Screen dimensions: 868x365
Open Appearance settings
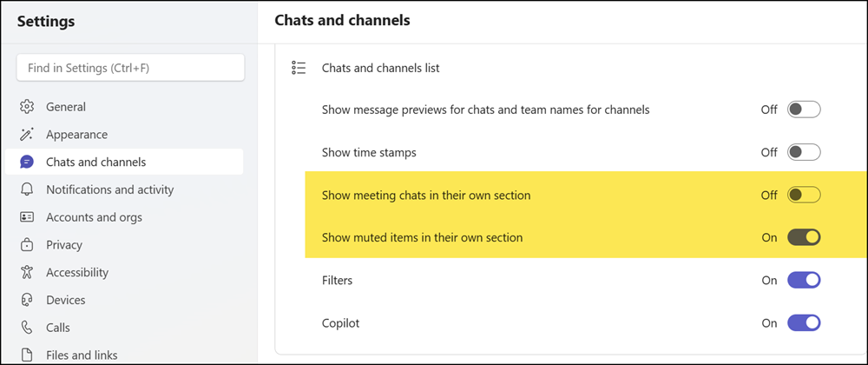(x=124, y=134)
